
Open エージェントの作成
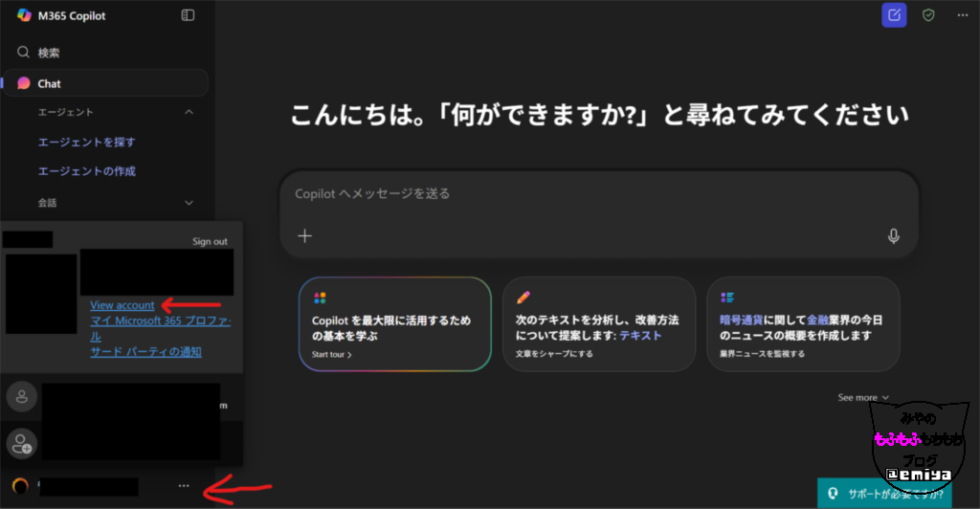point(86,171)
